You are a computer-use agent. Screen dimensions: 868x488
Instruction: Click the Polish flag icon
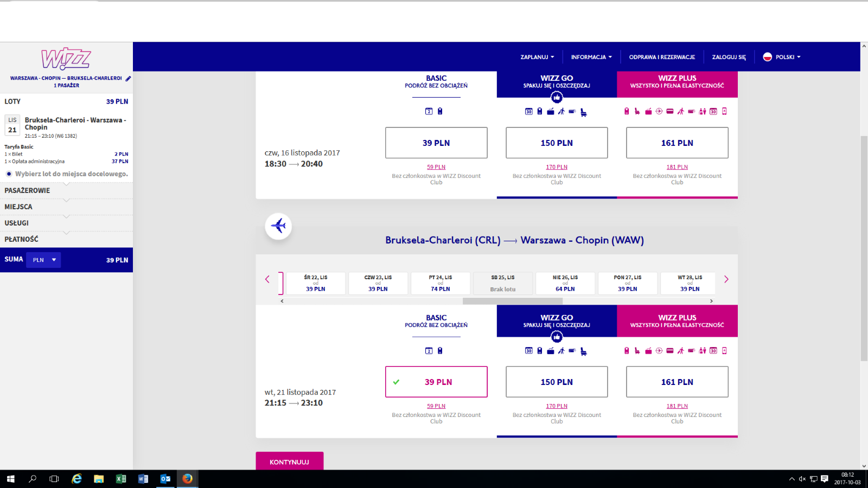click(767, 57)
